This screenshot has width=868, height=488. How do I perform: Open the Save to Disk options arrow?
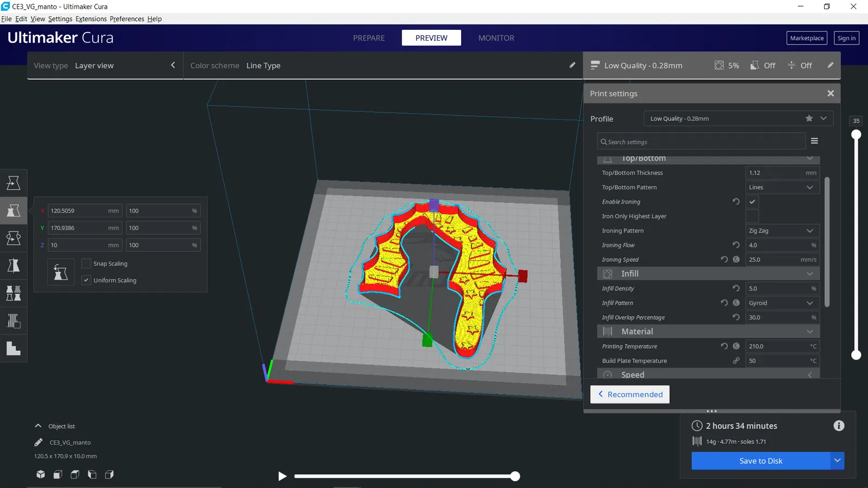point(838,460)
